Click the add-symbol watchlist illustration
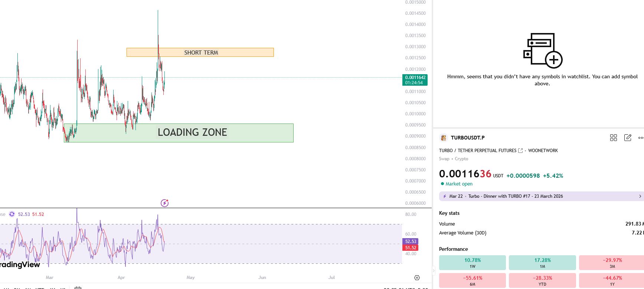The height and width of the screenshot is (289, 644). pos(543,50)
